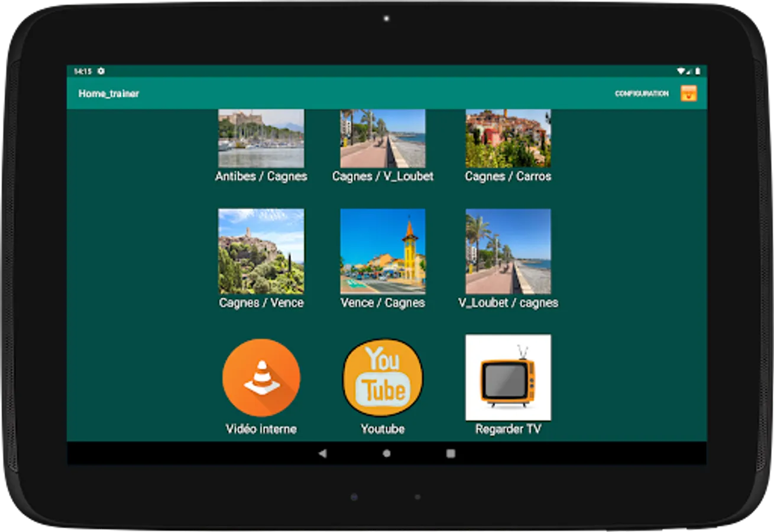Click the "V_Loubet / cagnes" label
Viewport: 774px width, 532px height.
pyautogui.click(x=508, y=303)
